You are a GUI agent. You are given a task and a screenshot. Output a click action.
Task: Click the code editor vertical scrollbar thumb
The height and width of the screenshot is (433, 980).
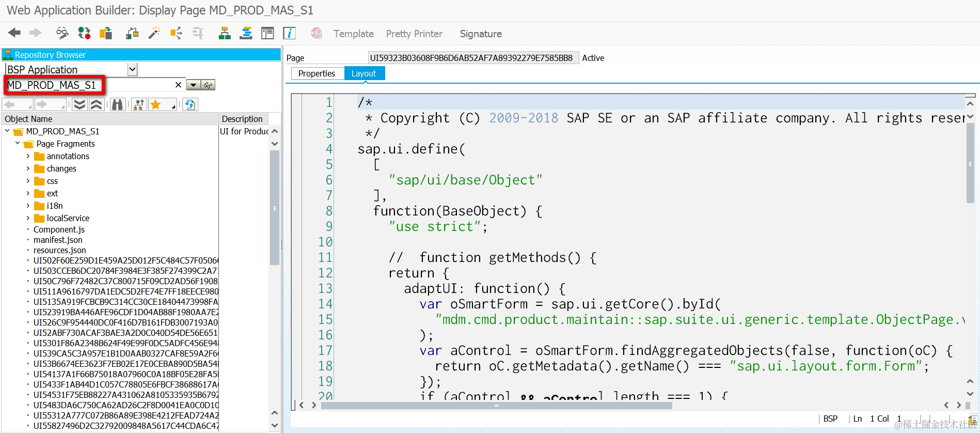[x=970, y=163]
